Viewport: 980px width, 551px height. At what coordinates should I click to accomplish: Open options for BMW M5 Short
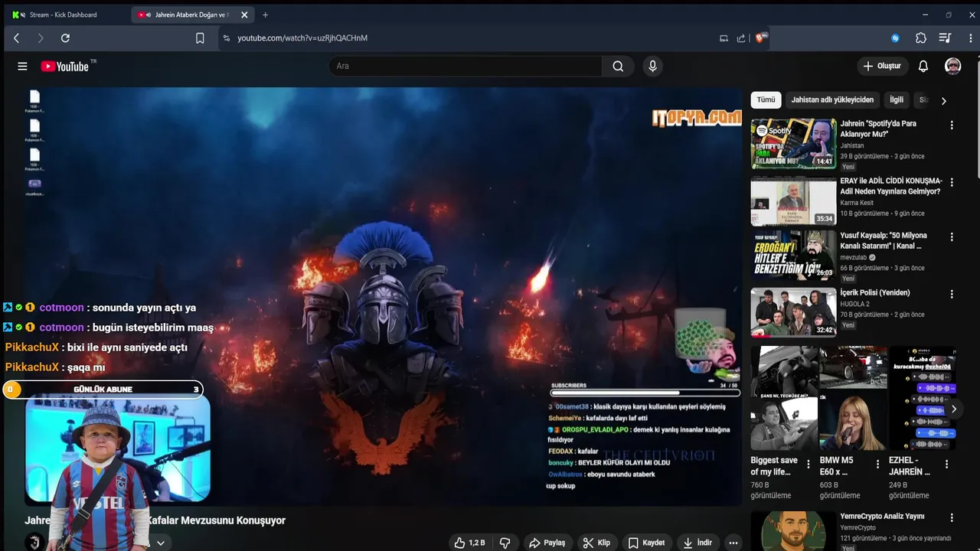pyautogui.click(x=877, y=464)
